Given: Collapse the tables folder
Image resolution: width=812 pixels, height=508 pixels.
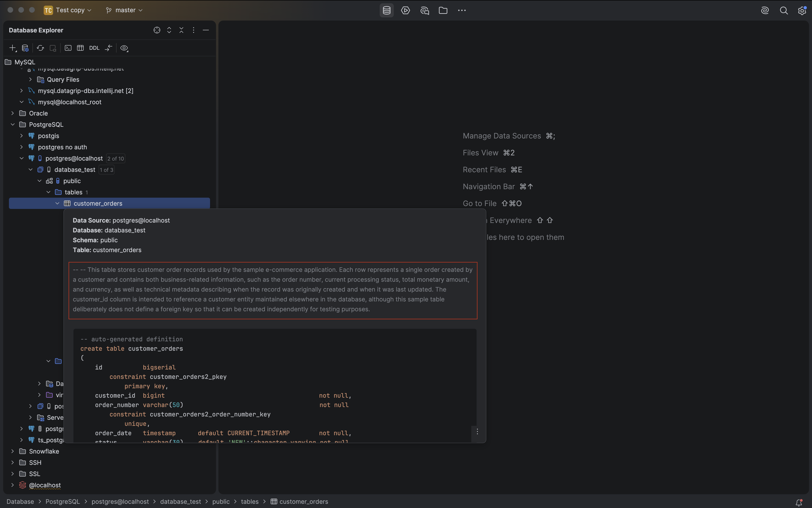Looking at the screenshot, I should (48, 192).
